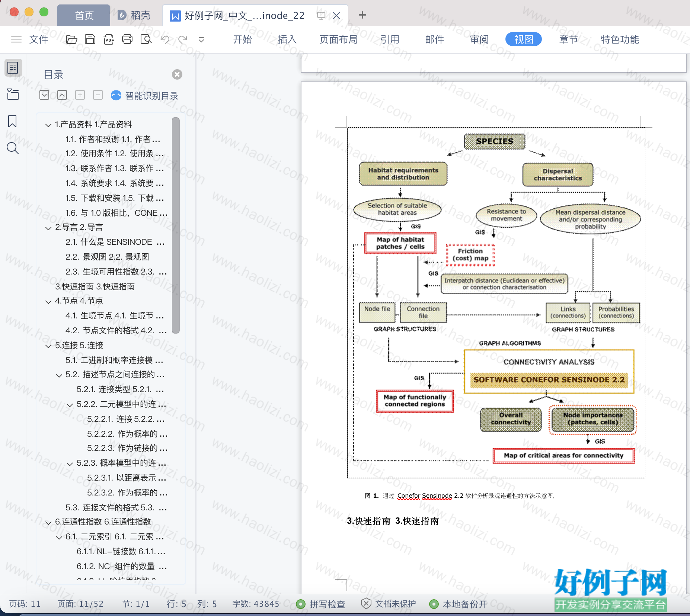
Task: Click the new tab plus button
Action: pyautogui.click(x=362, y=15)
